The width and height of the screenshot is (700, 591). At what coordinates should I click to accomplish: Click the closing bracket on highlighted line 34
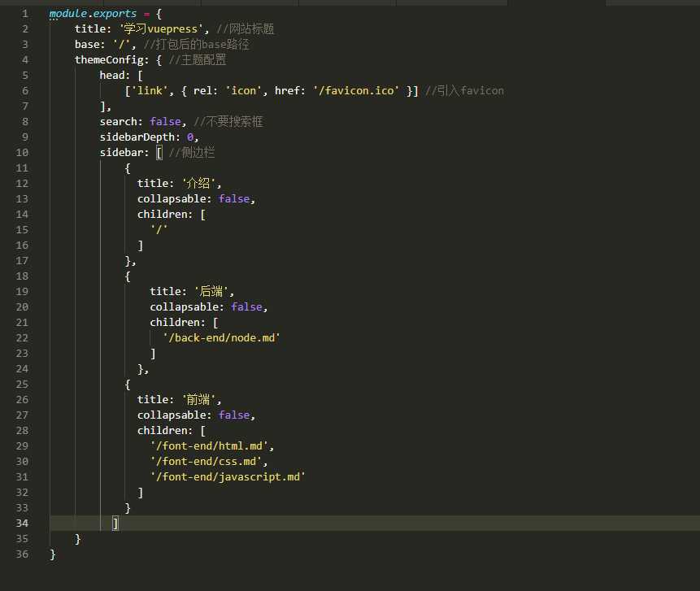[x=115, y=524]
